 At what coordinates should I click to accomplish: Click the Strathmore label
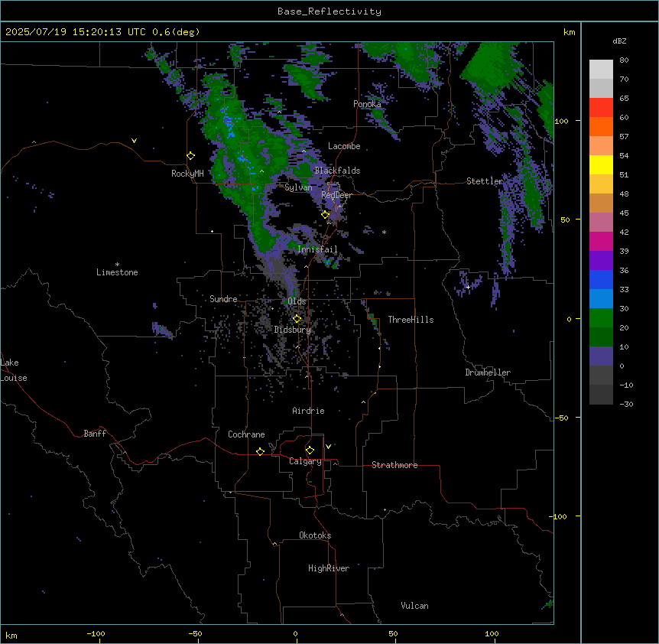394,465
